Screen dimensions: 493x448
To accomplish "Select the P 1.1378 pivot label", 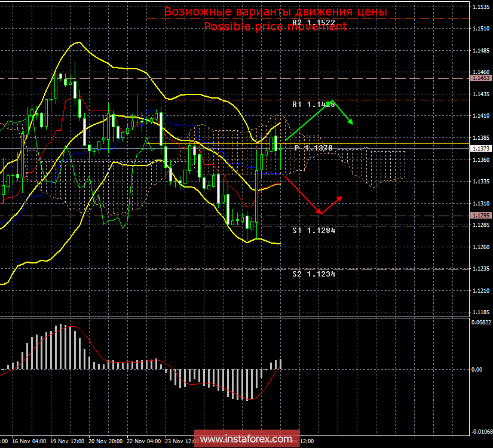I will click(314, 148).
